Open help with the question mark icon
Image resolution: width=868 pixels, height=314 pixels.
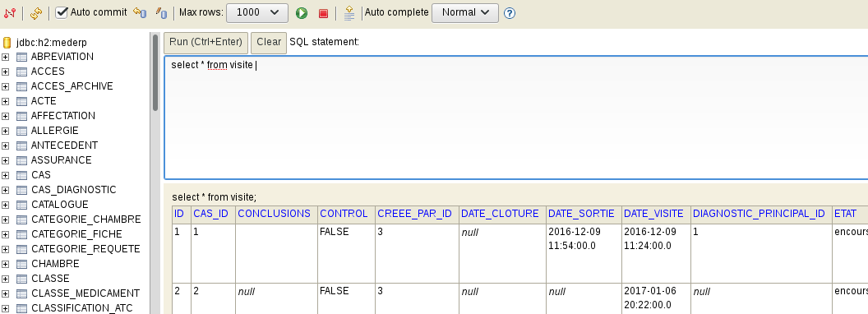pyautogui.click(x=510, y=12)
